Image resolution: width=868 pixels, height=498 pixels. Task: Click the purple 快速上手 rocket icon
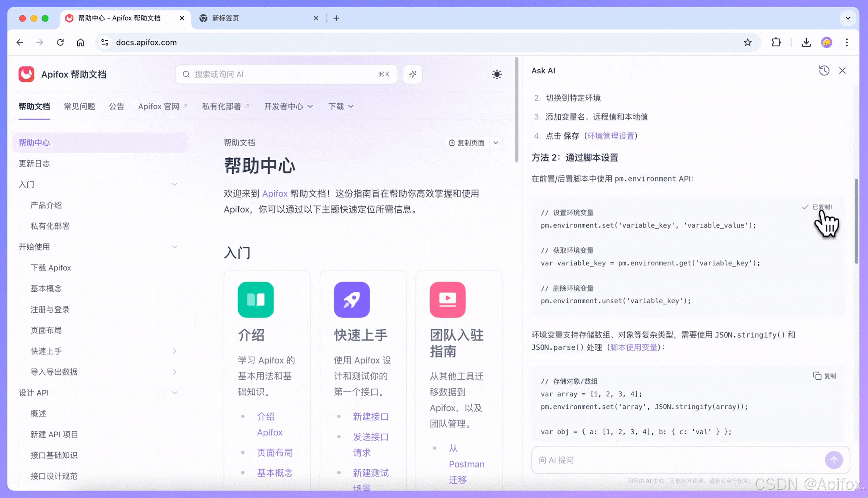click(352, 300)
